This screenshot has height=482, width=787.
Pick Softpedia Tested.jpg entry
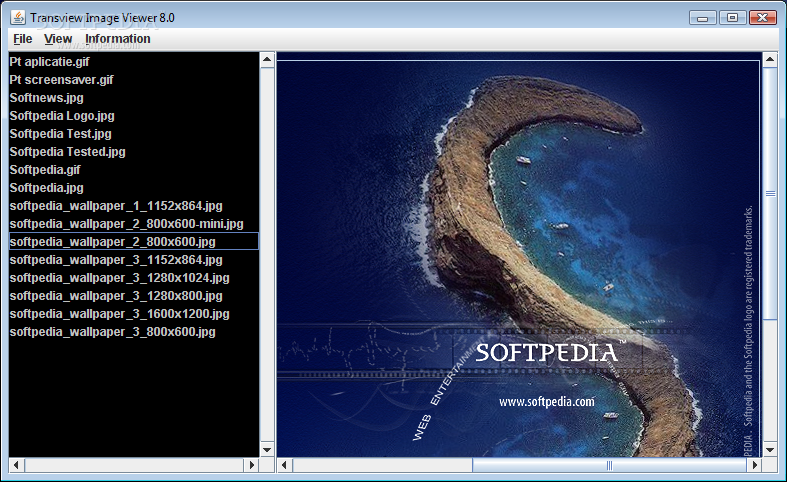pyautogui.click(x=134, y=152)
